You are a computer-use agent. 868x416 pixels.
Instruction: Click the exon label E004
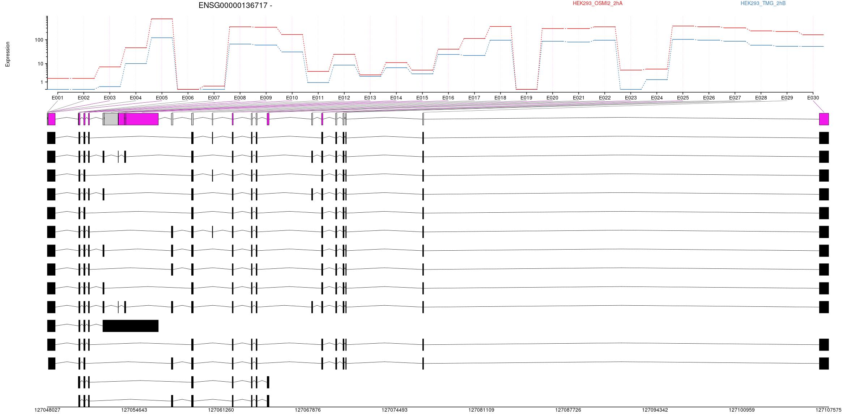pos(136,98)
